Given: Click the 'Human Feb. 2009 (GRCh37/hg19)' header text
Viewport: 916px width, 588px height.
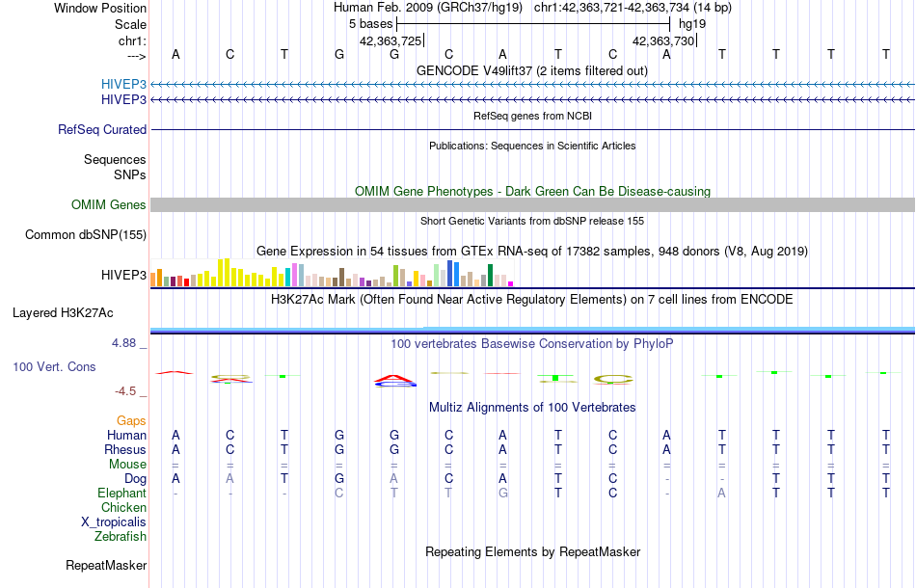Looking at the screenshot, I should (x=427, y=8).
